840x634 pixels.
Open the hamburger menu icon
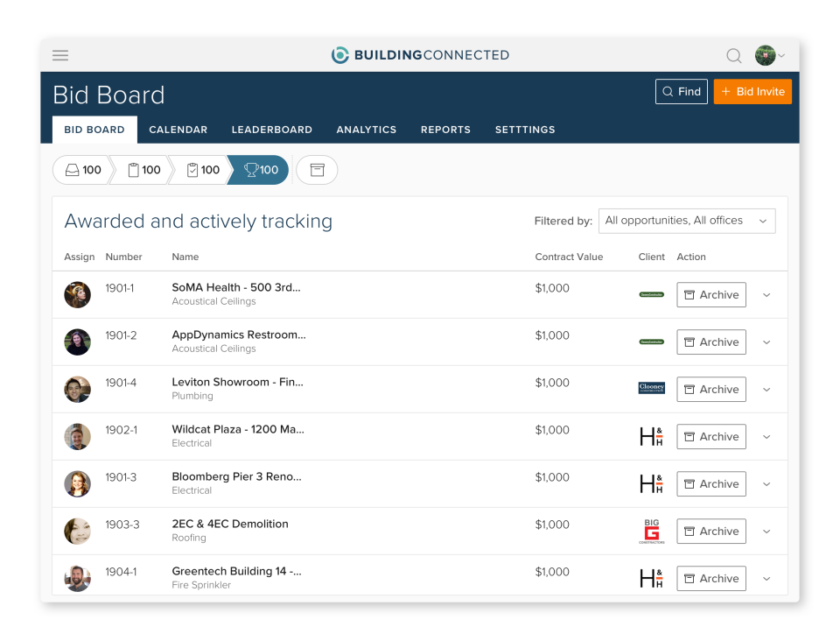point(59,55)
